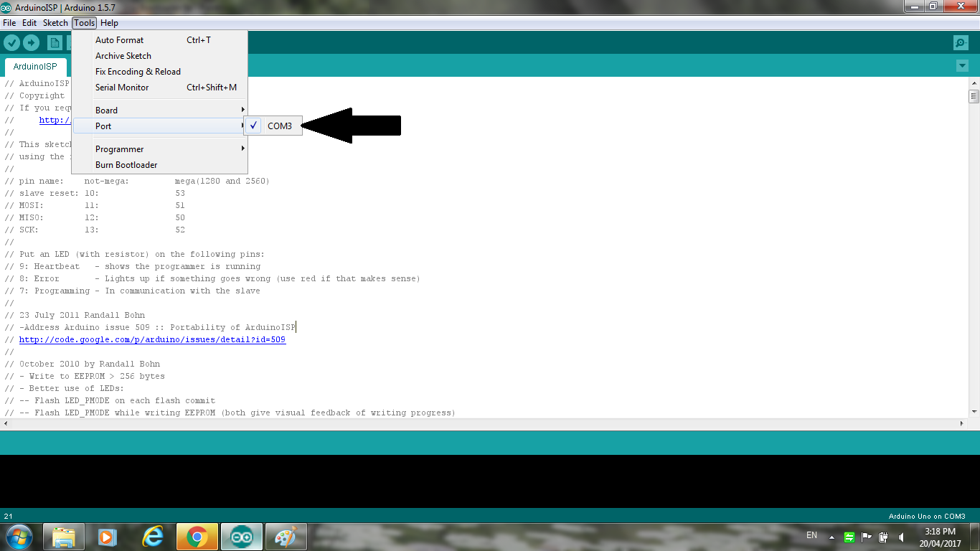Expand the Programmer submenu

160,149
